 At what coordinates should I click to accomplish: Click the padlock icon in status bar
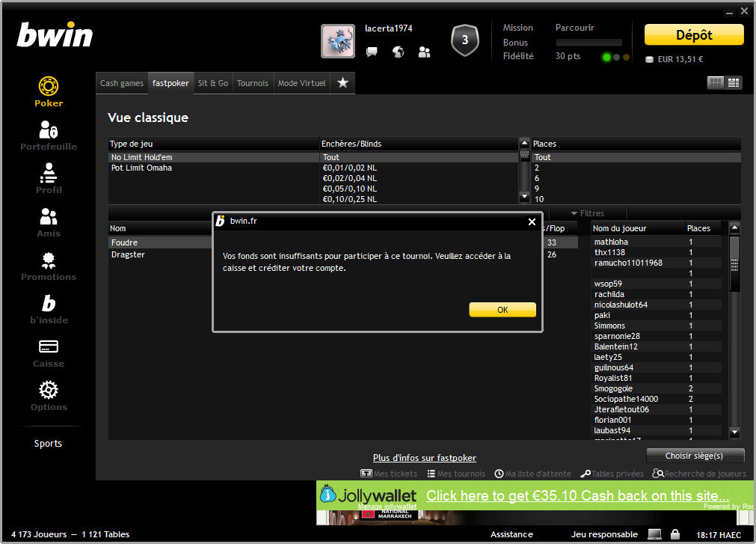coord(675,534)
